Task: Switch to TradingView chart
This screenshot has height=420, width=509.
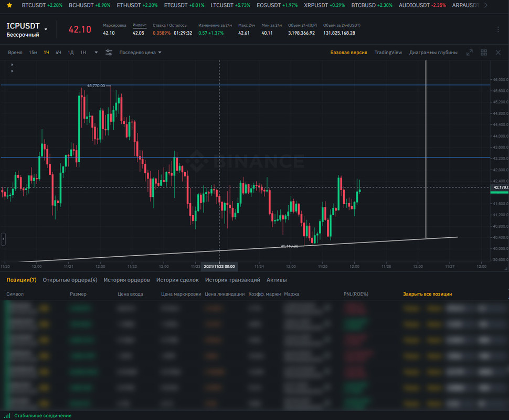Action: pos(388,52)
